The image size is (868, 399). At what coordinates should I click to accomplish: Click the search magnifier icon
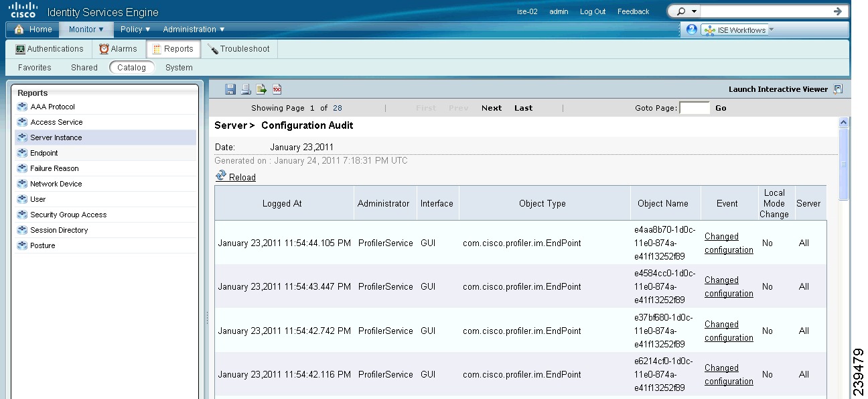click(682, 11)
